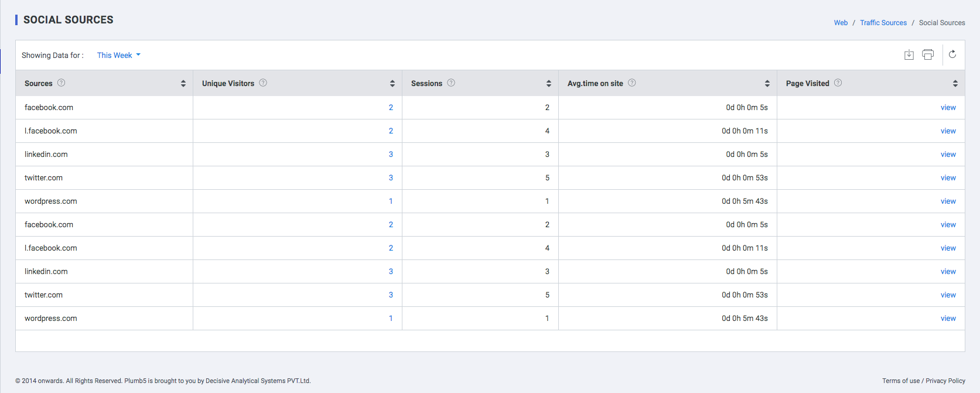Open view link for second linkedin.com row
This screenshot has width=980, height=393.
click(948, 271)
